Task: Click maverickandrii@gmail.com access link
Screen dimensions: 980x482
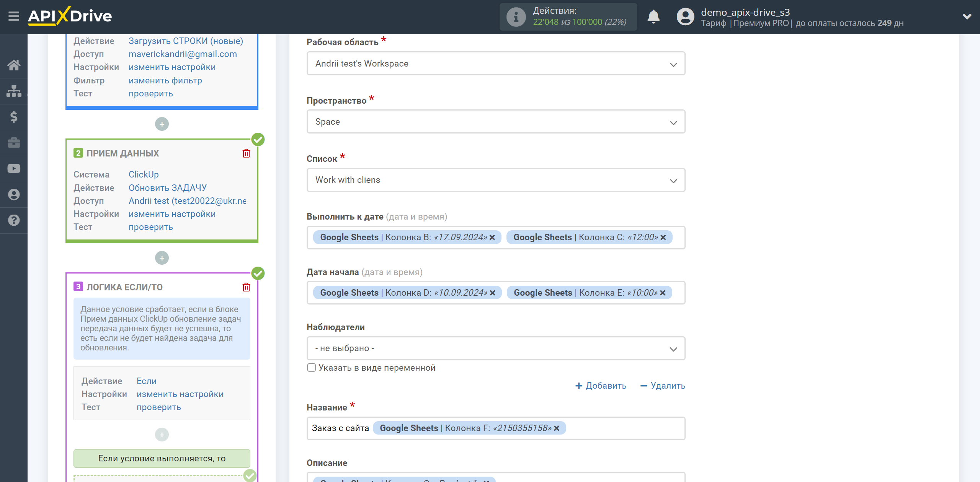Action: [x=183, y=54]
